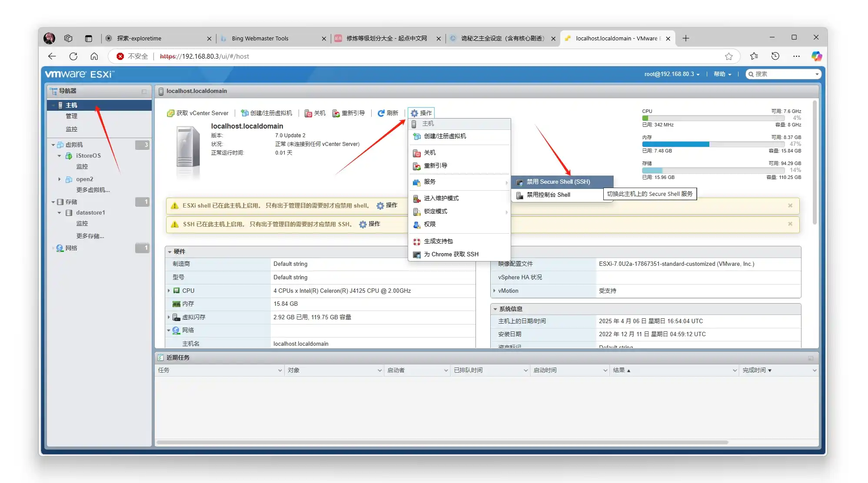868x483 pixels.
Task: Open the 锁定模式 submenu entry
Action: pyautogui.click(x=459, y=211)
